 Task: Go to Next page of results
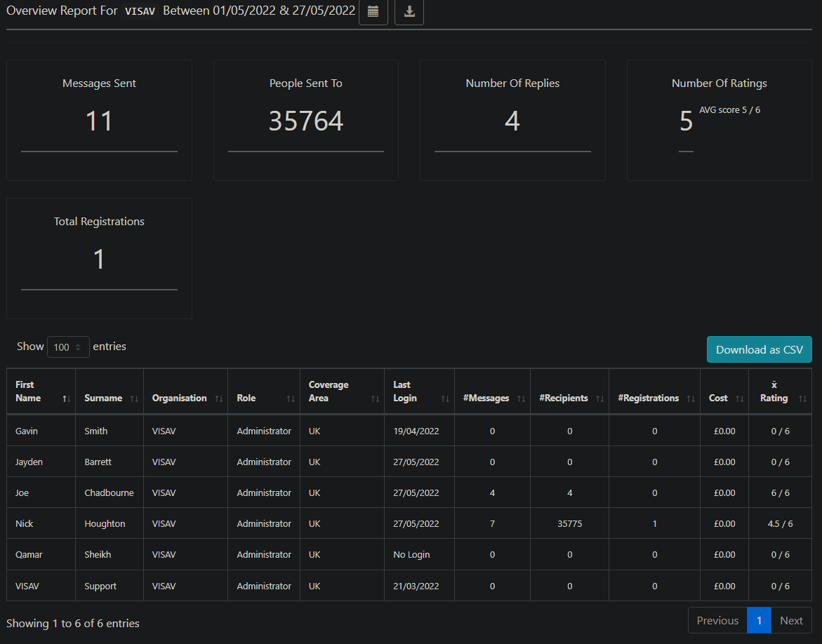791,620
